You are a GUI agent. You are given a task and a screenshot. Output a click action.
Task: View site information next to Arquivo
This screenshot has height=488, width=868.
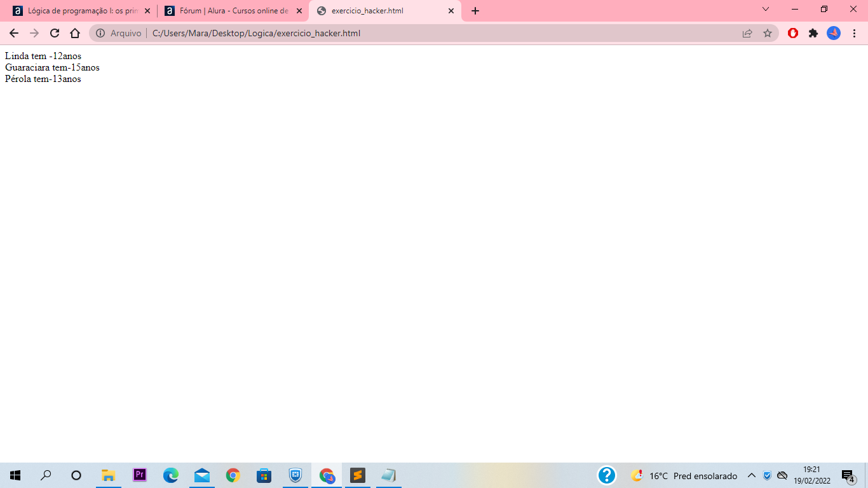point(100,33)
